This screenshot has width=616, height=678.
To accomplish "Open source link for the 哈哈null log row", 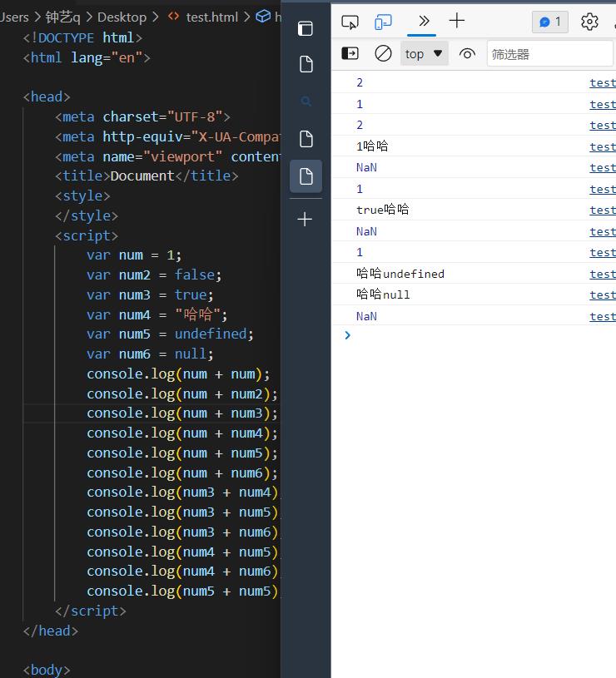I will tap(603, 294).
